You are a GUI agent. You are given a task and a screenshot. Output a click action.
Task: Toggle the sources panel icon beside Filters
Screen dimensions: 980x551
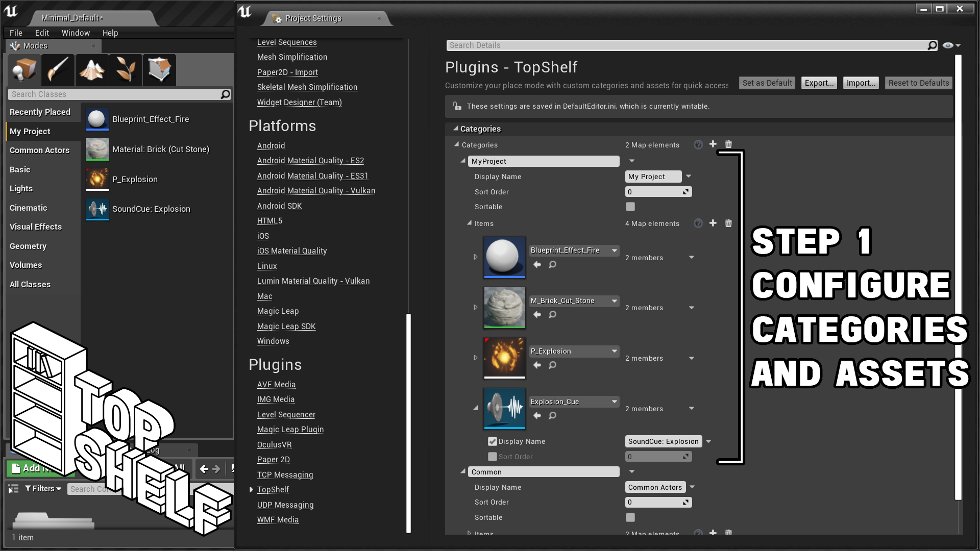14,489
